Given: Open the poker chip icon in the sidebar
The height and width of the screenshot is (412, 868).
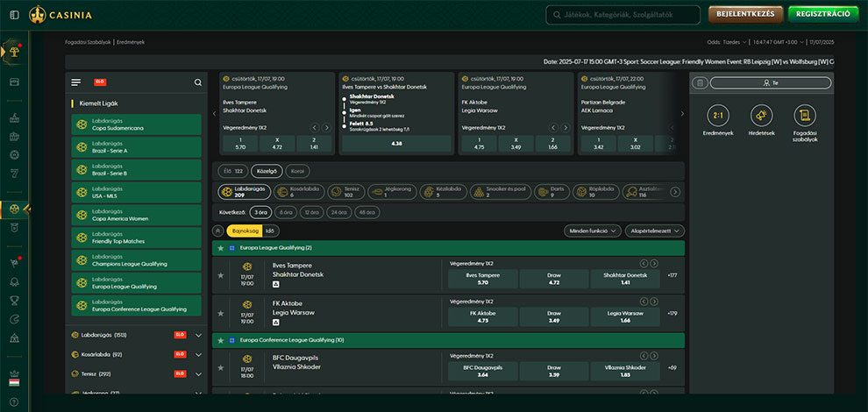Looking at the screenshot, I should pos(14,155).
